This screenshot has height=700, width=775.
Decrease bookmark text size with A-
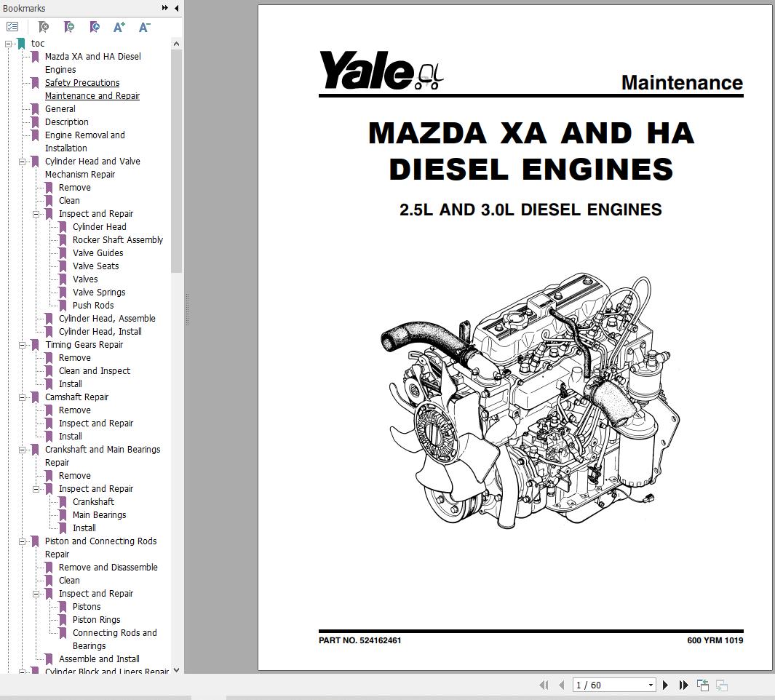[144, 27]
